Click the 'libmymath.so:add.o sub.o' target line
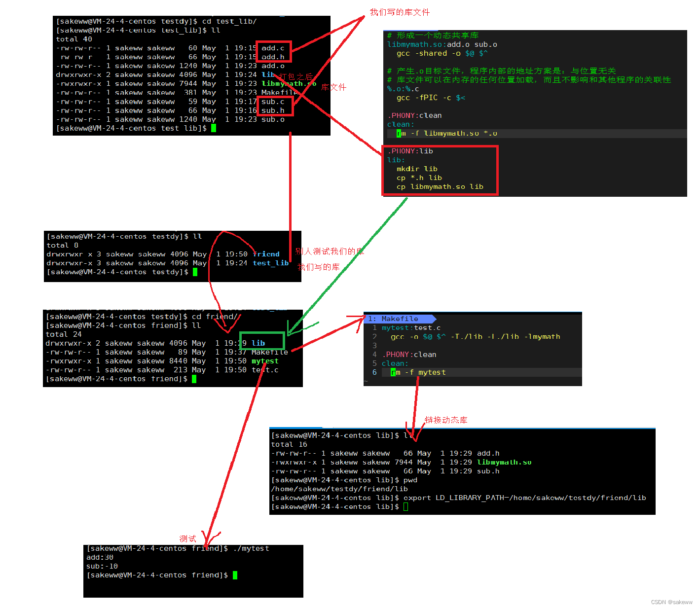This screenshot has height=609, width=700. [442, 44]
